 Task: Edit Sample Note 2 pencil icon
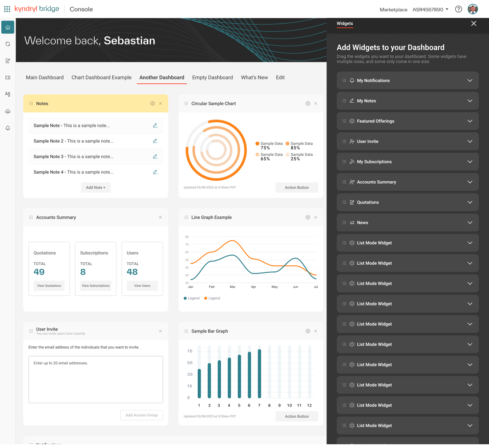point(155,141)
